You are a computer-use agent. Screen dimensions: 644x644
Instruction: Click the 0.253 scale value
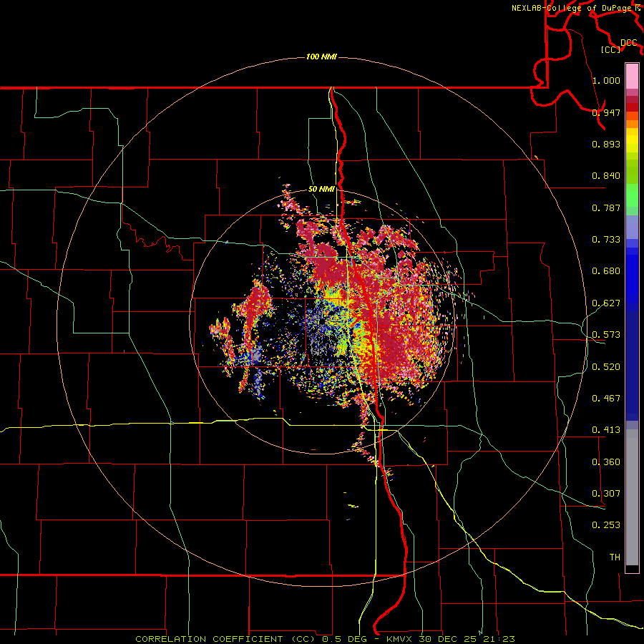coord(606,525)
